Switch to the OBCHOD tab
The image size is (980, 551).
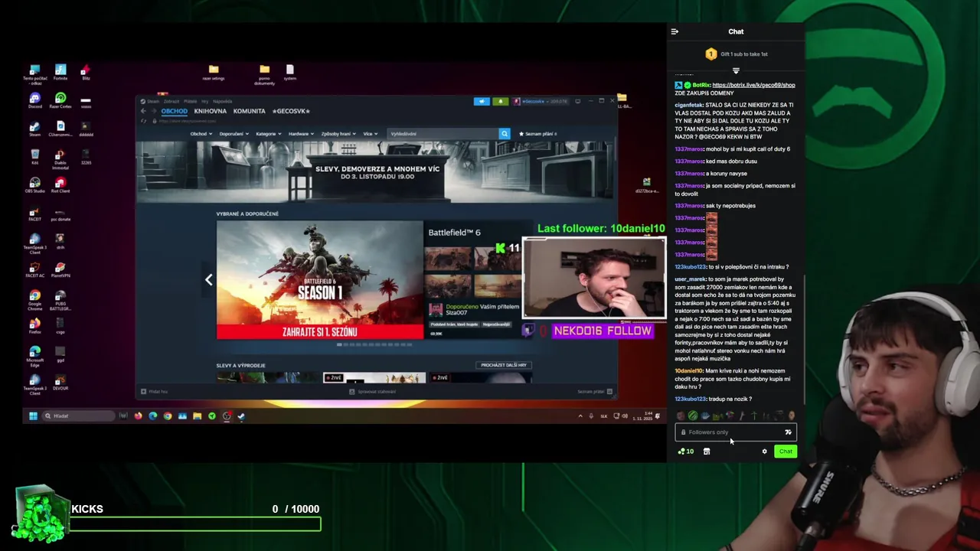coord(174,111)
